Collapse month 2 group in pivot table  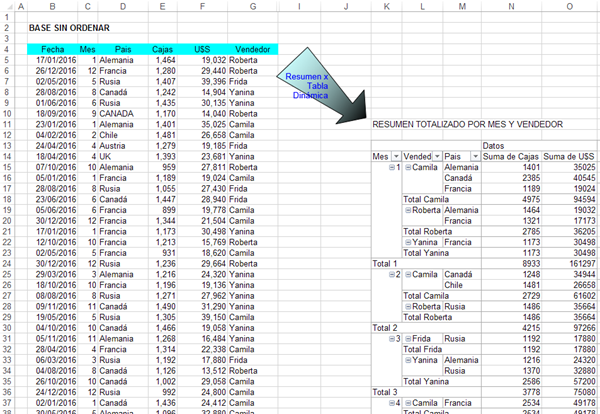pos(392,274)
